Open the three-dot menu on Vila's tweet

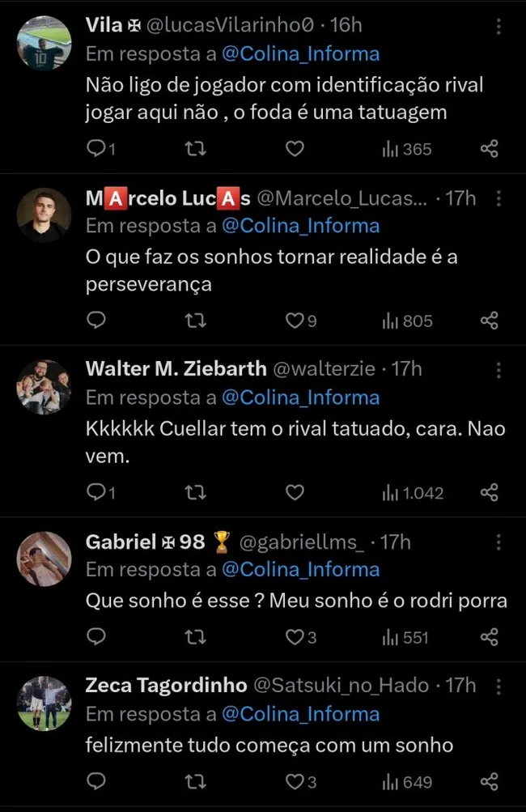[498, 28]
